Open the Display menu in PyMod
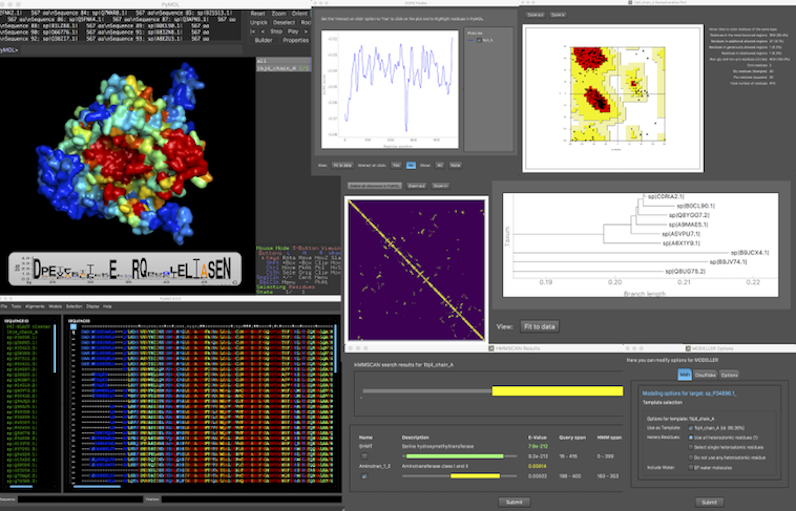Image resolution: width=796 pixels, height=511 pixels. tap(93, 306)
